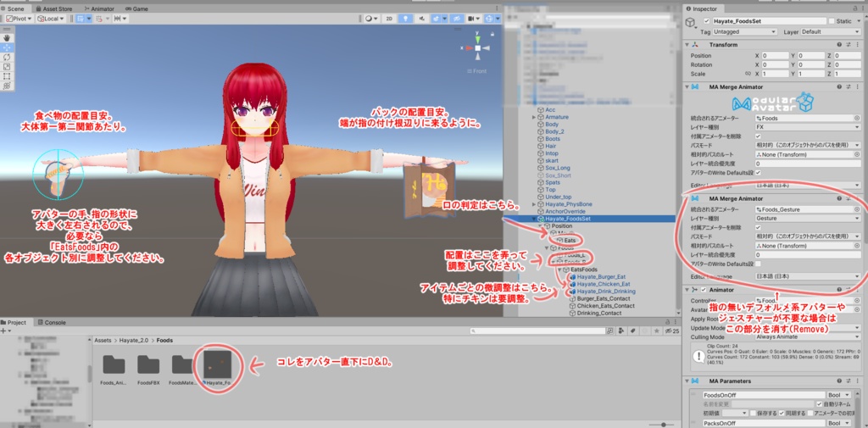The height and width of the screenshot is (428, 868).
Task: Toggle delete attached animator checkbox for FX
Action: [759, 136]
